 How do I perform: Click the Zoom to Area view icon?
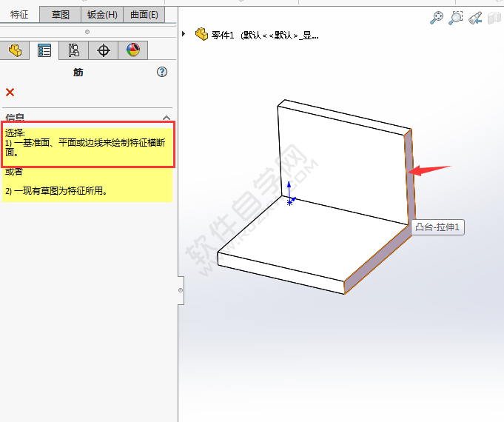point(456,18)
